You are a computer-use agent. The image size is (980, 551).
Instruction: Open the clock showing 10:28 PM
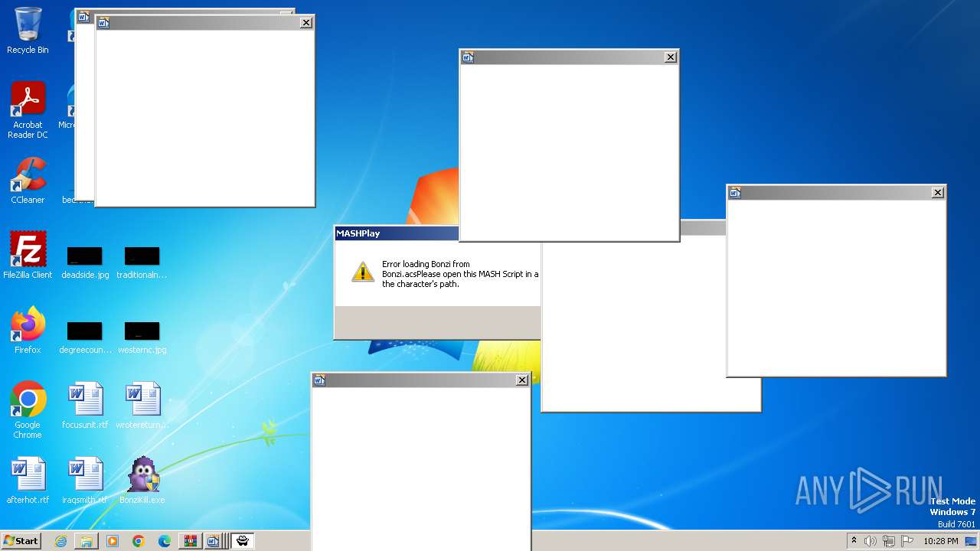(x=941, y=541)
